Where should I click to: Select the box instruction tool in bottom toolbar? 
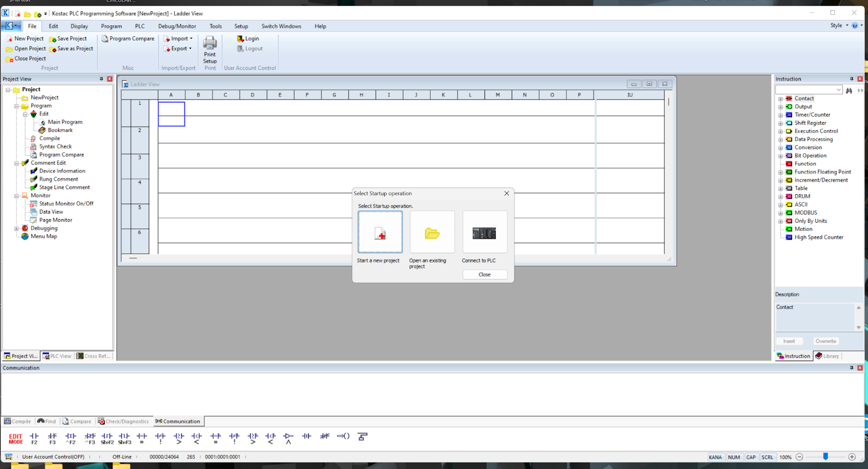coord(362,436)
